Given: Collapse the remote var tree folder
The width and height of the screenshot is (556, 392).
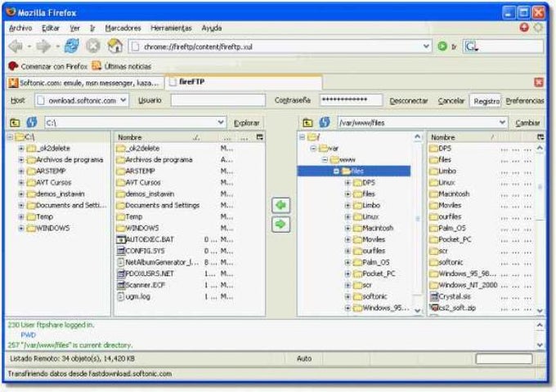Looking at the screenshot, I should 313,149.
